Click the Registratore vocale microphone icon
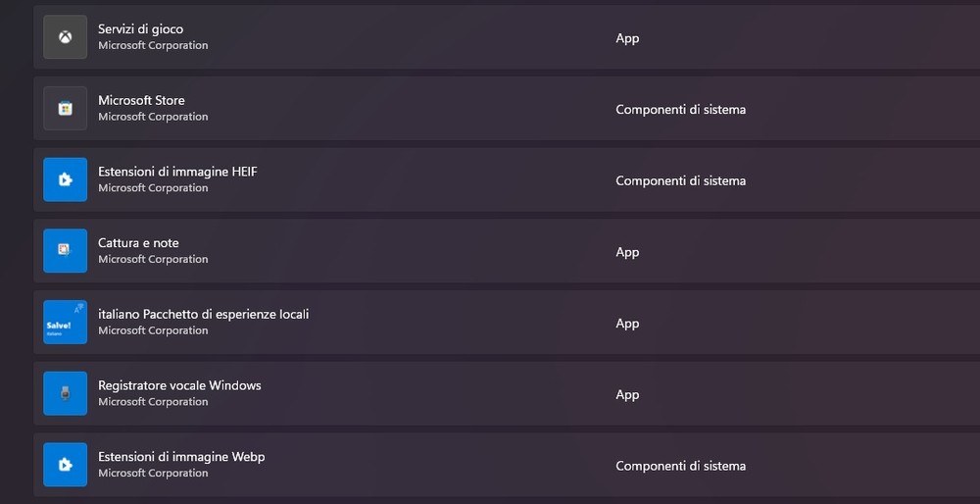This screenshot has height=504, width=980. (65, 393)
